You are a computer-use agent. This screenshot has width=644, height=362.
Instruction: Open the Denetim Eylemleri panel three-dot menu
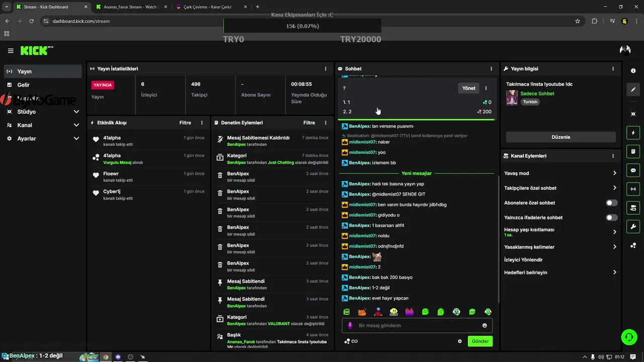click(x=326, y=123)
